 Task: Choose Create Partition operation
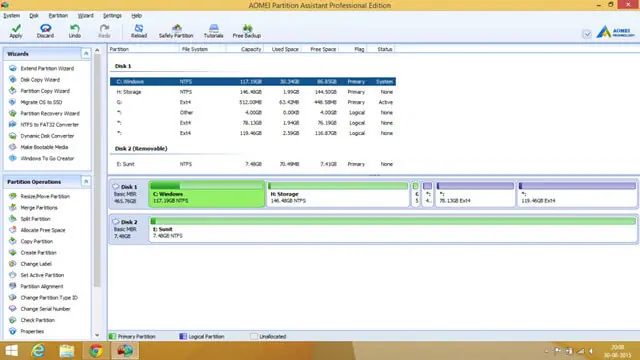[38, 253]
